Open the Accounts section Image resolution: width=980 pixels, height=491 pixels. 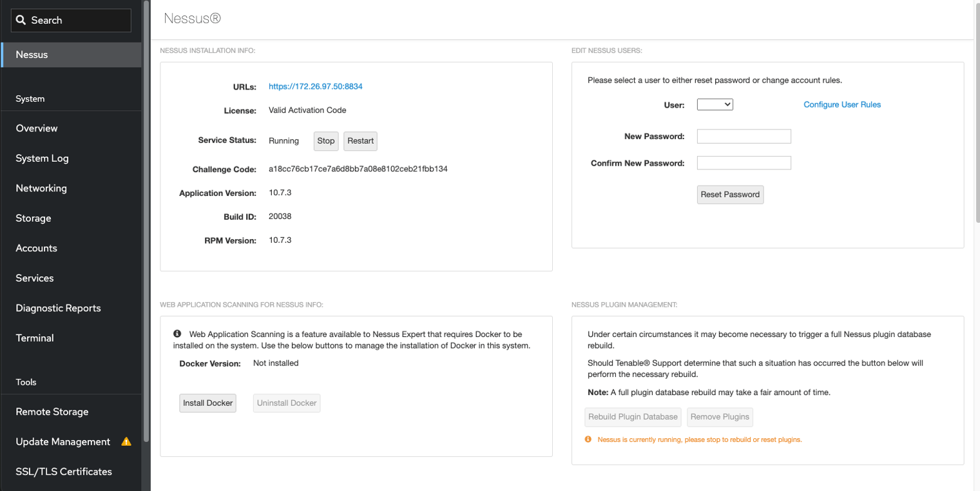click(36, 247)
